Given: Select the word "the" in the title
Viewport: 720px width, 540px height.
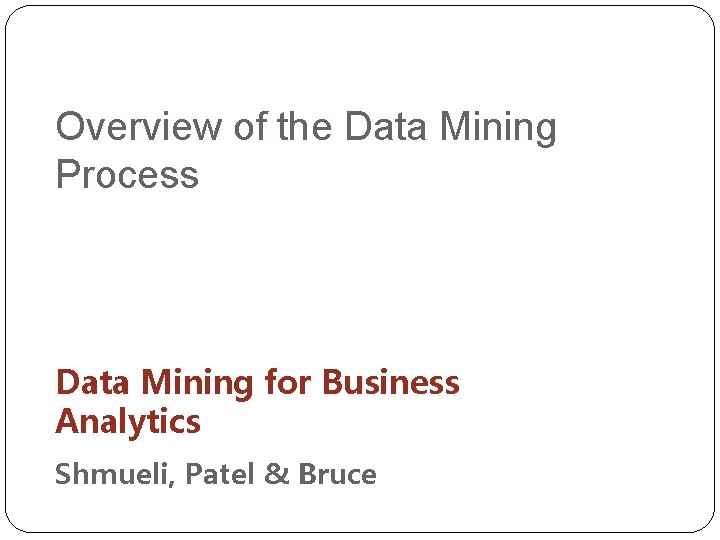Looking at the screenshot, I should (304, 126).
